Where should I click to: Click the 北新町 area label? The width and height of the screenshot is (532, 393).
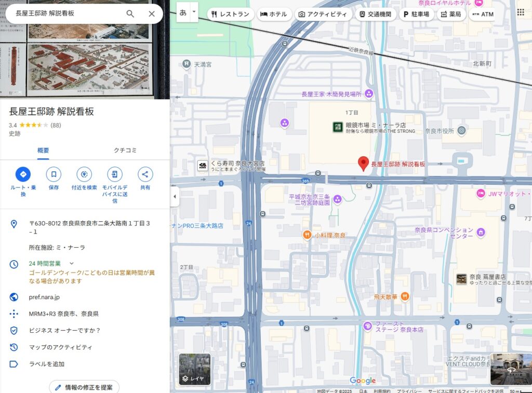coord(482,63)
